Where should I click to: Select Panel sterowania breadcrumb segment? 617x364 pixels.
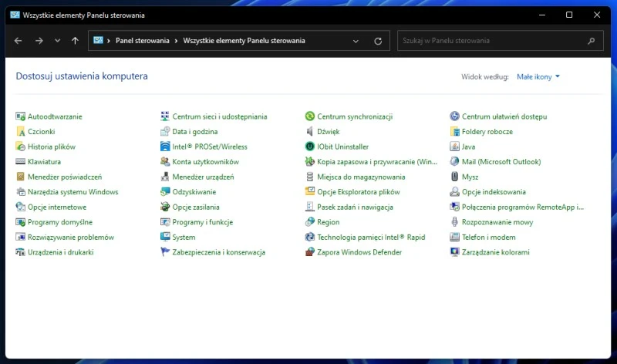140,41
